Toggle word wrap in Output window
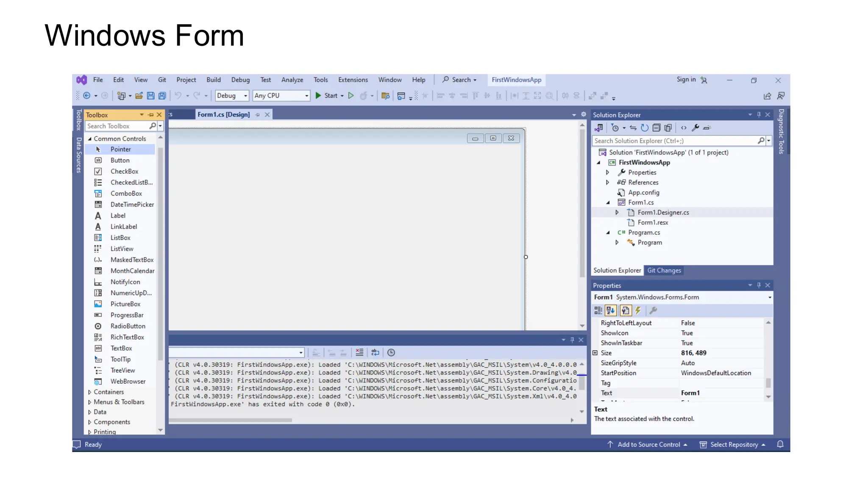The image size is (868, 488). [375, 352]
